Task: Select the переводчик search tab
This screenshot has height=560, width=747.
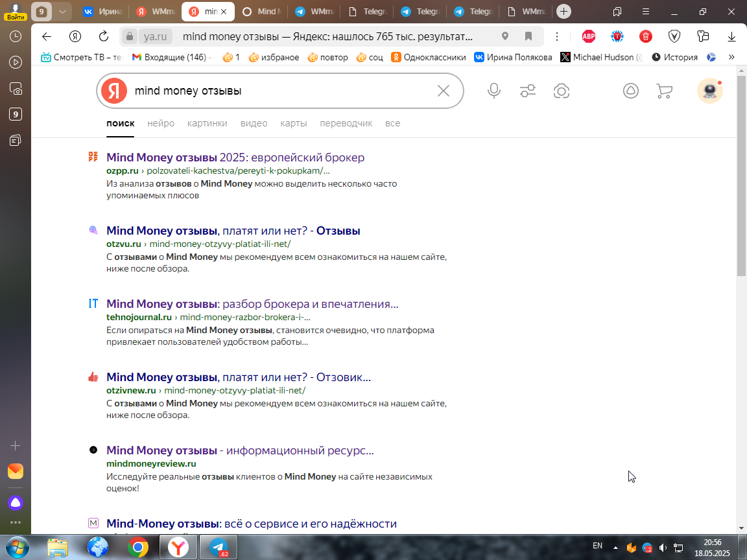Action: [x=346, y=123]
